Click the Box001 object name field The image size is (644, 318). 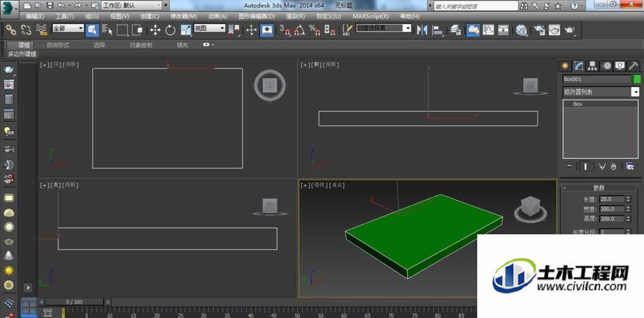click(596, 79)
